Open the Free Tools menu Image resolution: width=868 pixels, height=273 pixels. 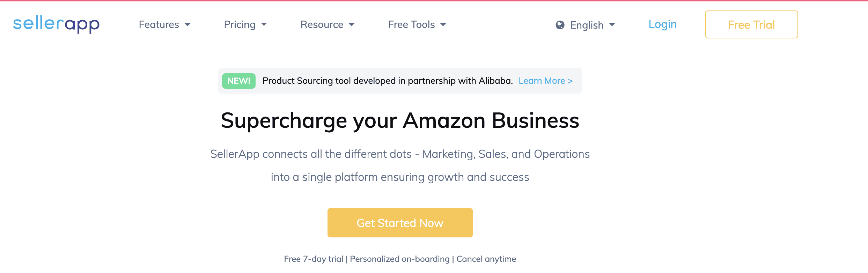[x=411, y=24]
